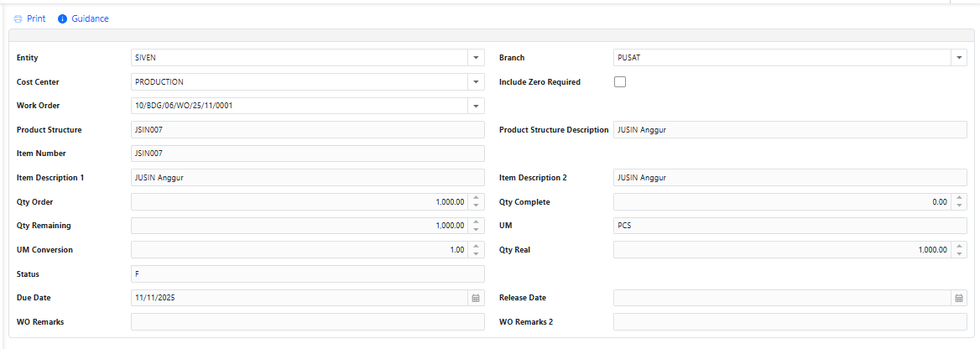Select the Entity field showing SIVEN
This screenshot has width=980, height=349.
pos(299,58)
